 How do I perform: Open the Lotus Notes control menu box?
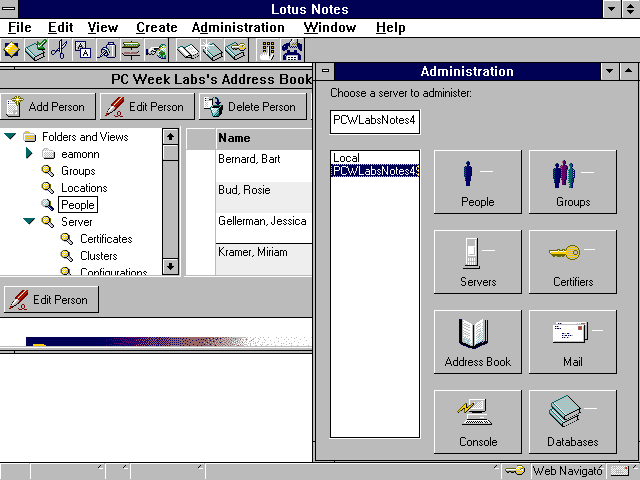click(9, 9)
